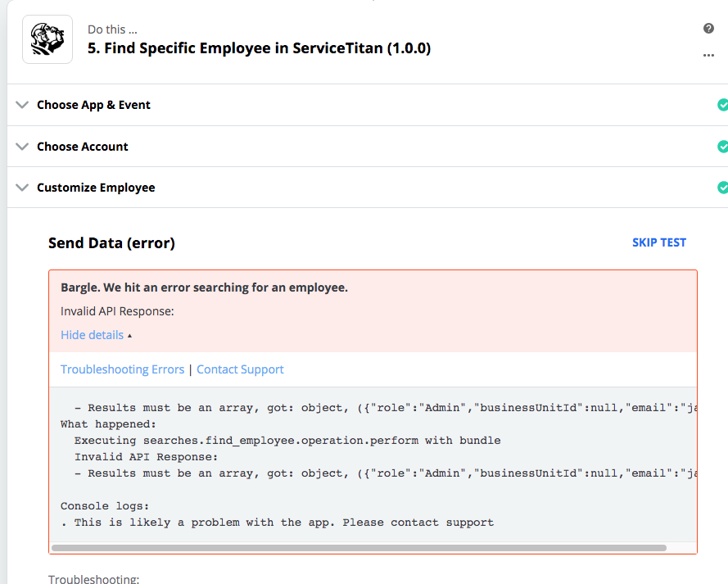Open the help question mark icon

click(708, 29)
